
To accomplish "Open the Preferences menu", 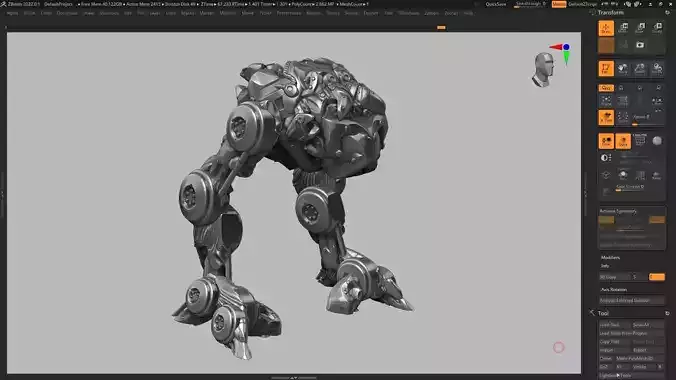I will tap(289, 13).
